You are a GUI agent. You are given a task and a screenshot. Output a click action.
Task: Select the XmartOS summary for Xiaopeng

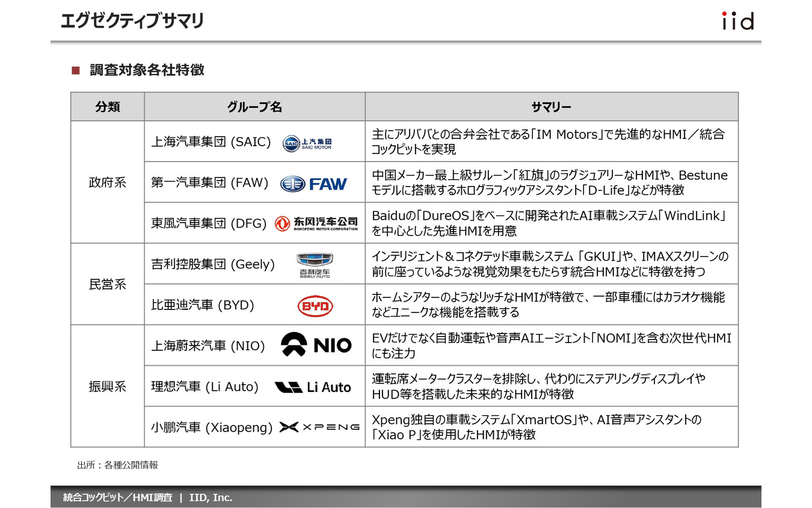point(537,427)
